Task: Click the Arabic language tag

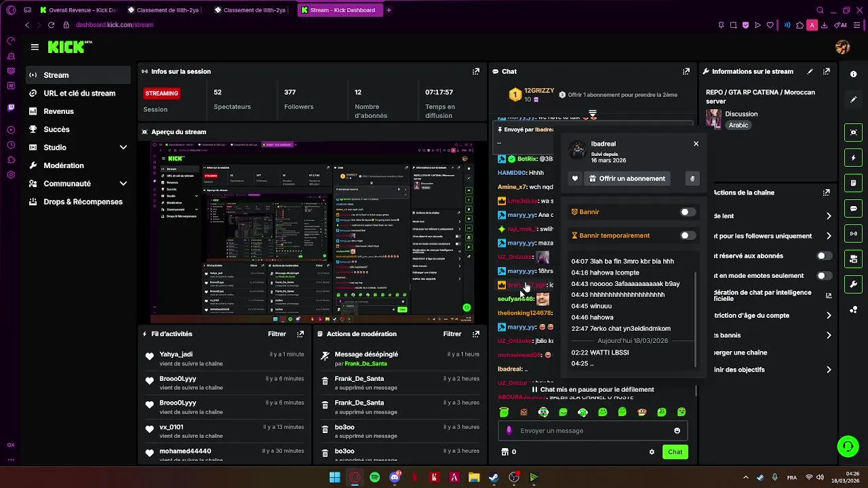Action: tap(738, 125)
